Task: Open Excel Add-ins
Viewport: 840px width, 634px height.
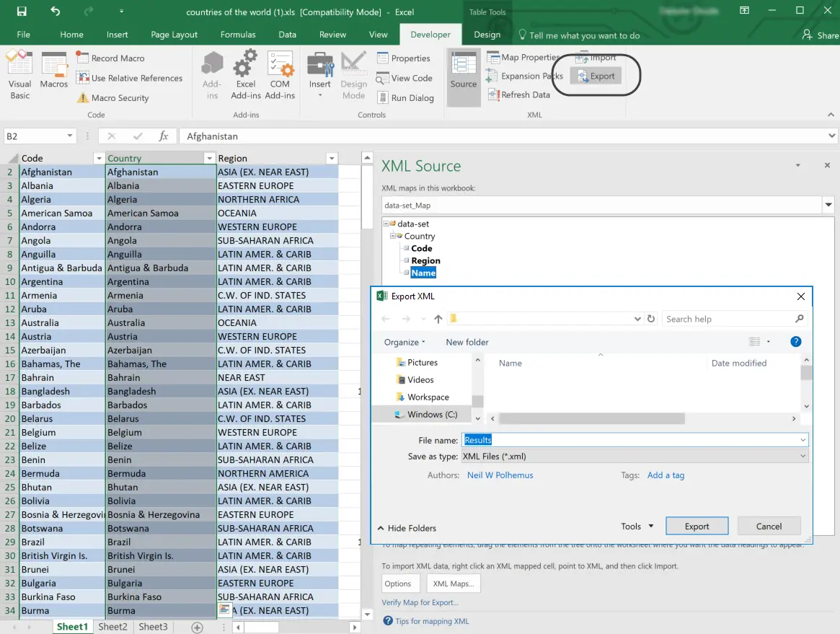Action: click(245, 75)
